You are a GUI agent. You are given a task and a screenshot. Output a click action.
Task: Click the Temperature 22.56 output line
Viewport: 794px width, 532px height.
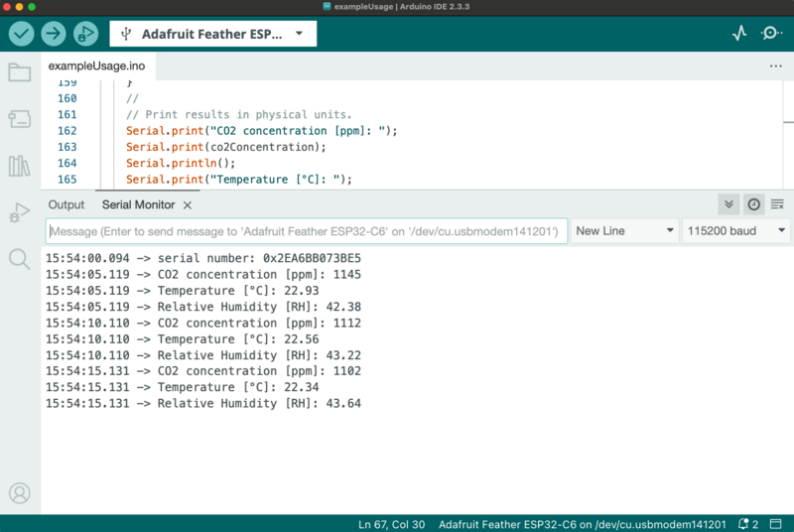tap(183, 339)
